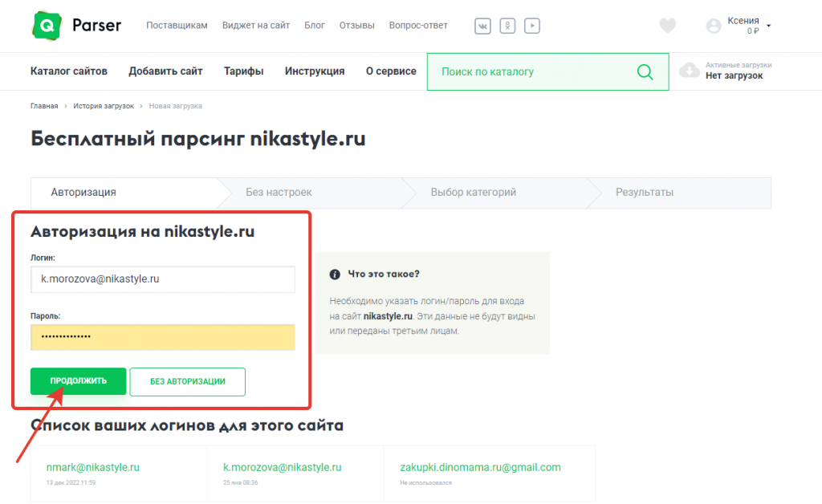The width and height of the screenshot is (822, 504).
Task: Expand the Ксения account dropdown arrow
Action: [768, 26]
